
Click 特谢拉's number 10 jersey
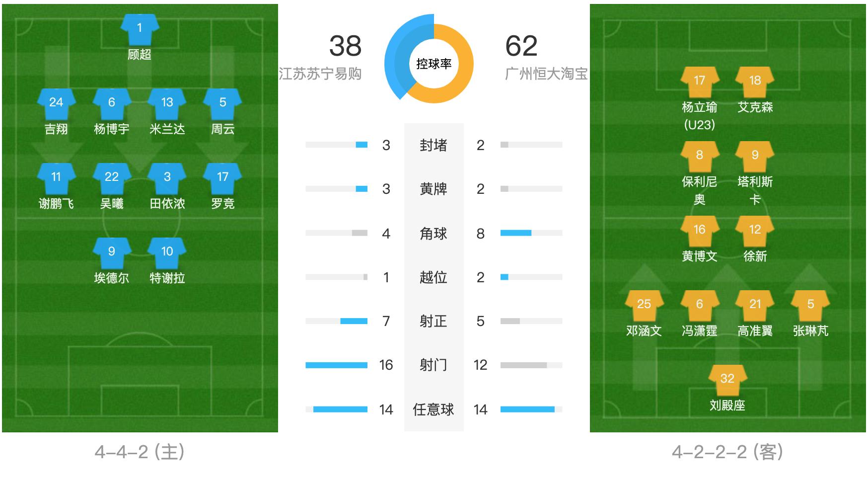pos(167,252)
